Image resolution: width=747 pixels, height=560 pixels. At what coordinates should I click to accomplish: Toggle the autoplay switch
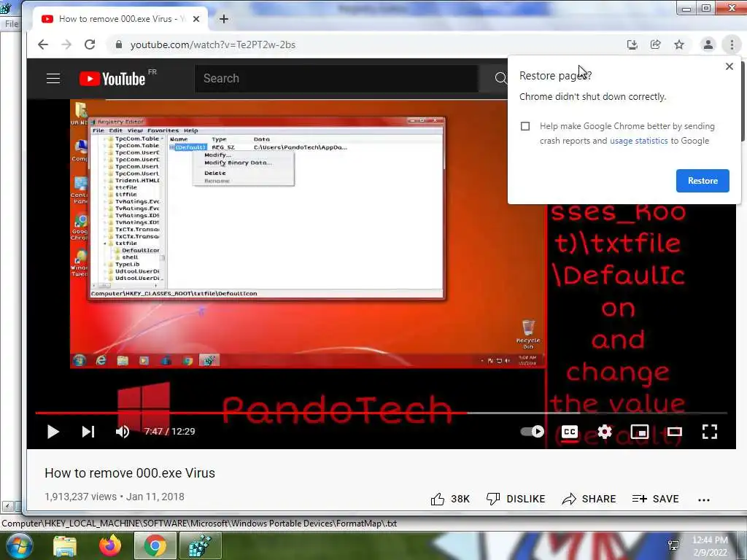532,432
